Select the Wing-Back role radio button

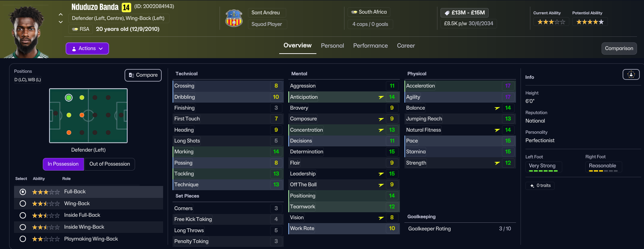[23, 203]
